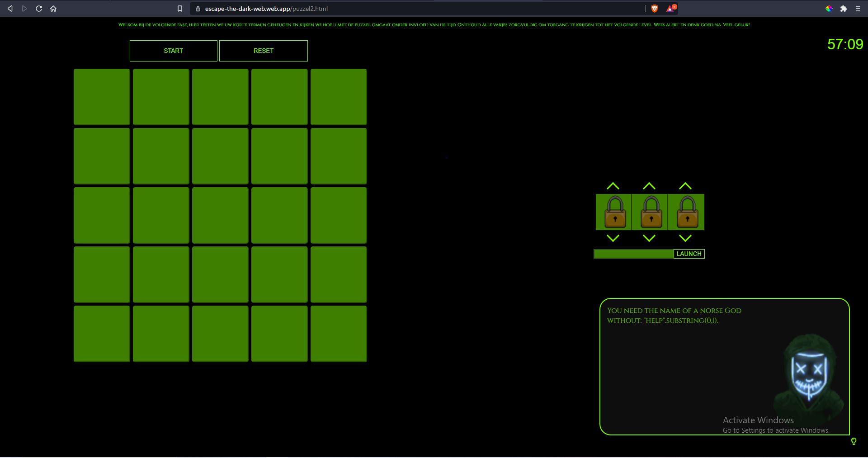This screenshot has height=458, width=868.
Task: Click the colorful extension icon in toolbar
Action: [x=829, y=9]
